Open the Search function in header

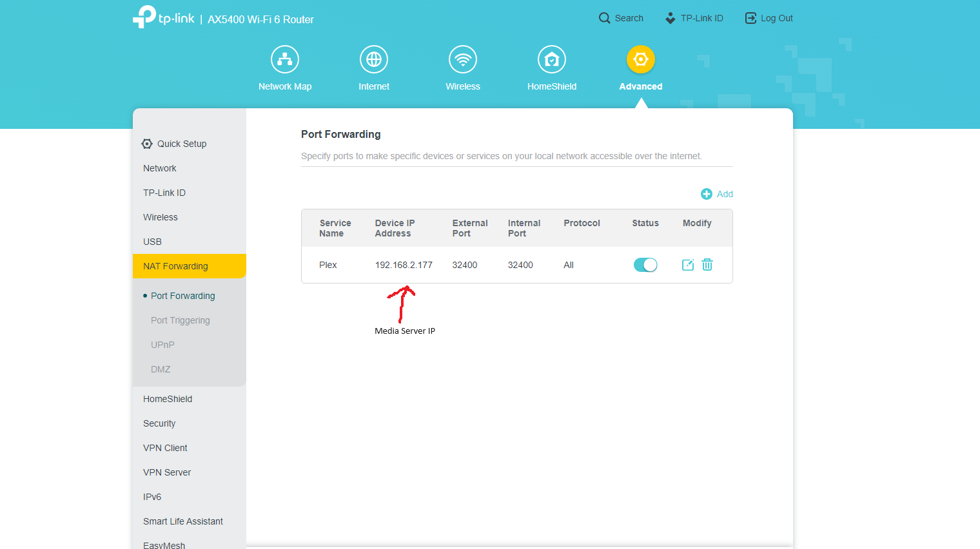pos(621,18)
